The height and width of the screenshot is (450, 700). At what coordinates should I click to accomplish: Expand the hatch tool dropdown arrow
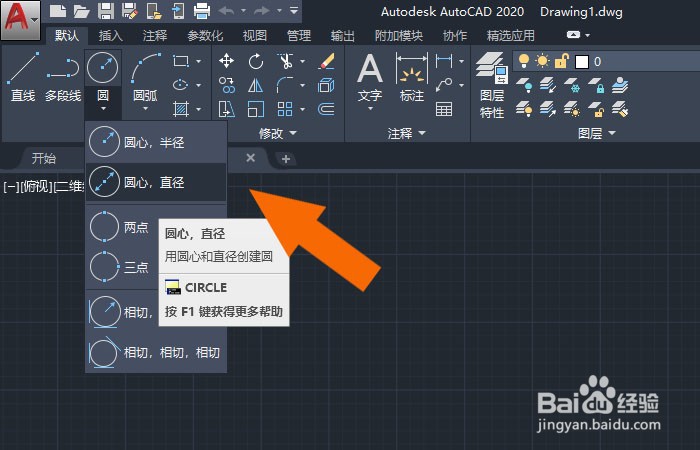pos(199,109)
